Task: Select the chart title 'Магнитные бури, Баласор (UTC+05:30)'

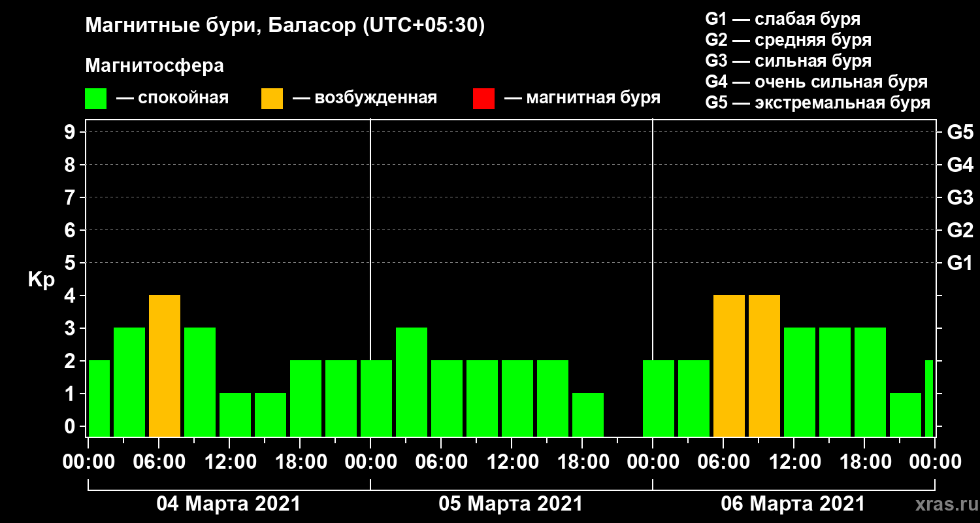Action: point(285,26)
